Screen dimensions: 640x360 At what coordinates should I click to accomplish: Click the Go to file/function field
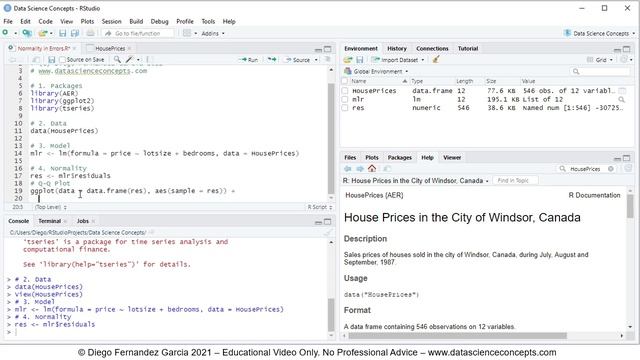[x=138, y=33]
